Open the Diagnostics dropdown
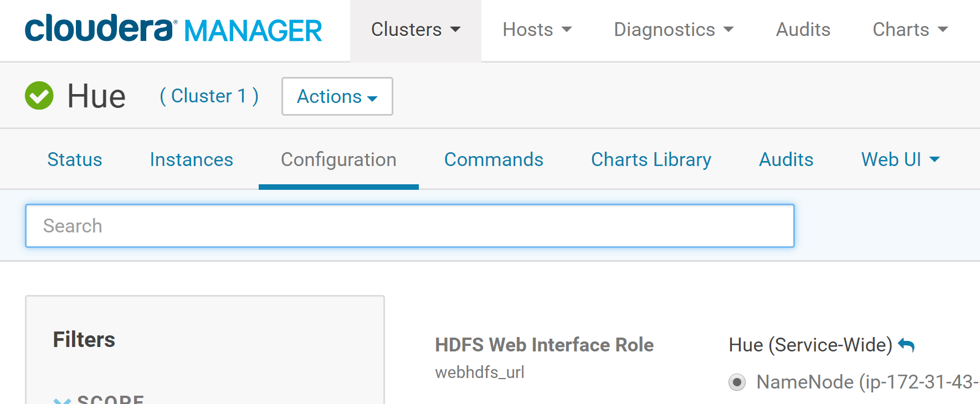This screenshot has width=980, height=404. pyautogui.click(x=673, y=30)
